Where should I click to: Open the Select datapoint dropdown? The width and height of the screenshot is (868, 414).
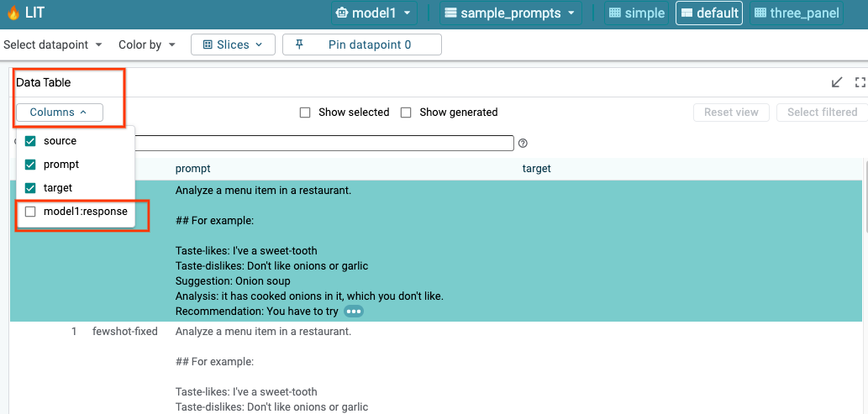tap(53, 45)
